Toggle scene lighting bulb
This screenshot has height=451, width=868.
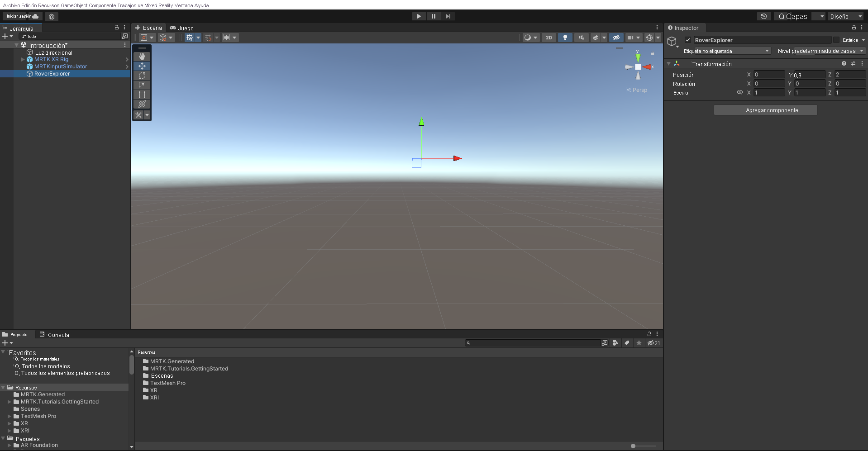click(x=565, y=38)
